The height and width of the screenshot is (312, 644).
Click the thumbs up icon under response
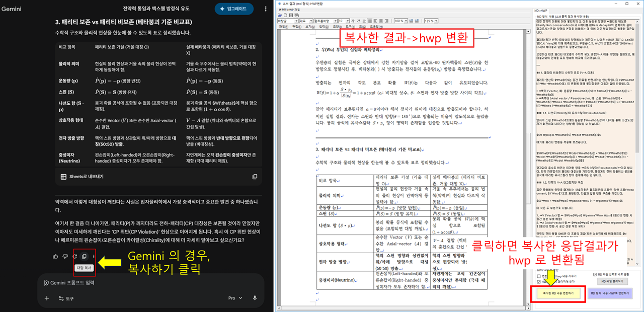(x=55, y=257)
